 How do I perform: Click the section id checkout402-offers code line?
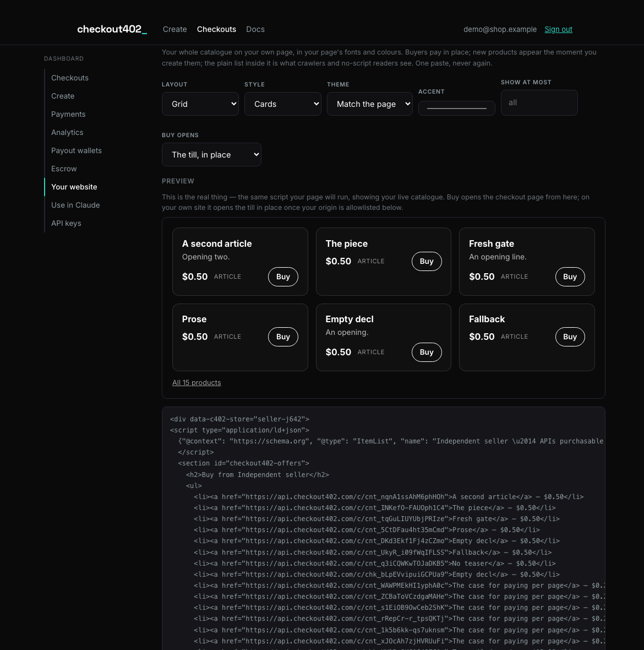243,463
